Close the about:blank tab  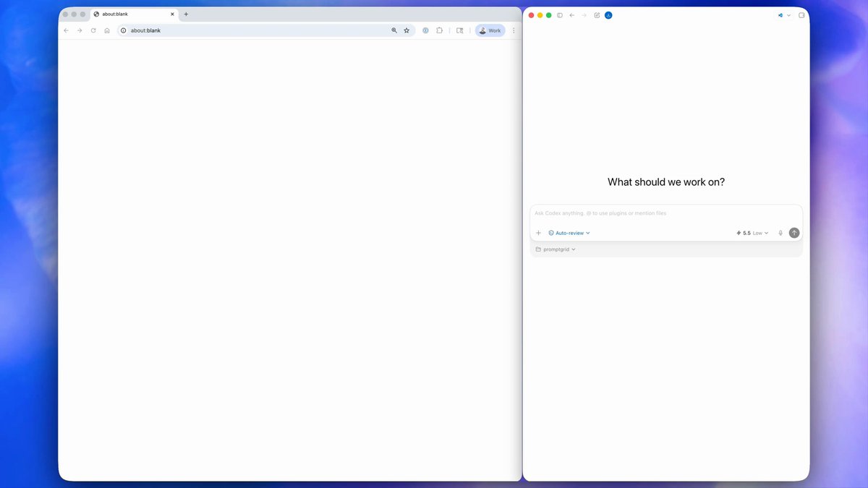click(172, 14)
